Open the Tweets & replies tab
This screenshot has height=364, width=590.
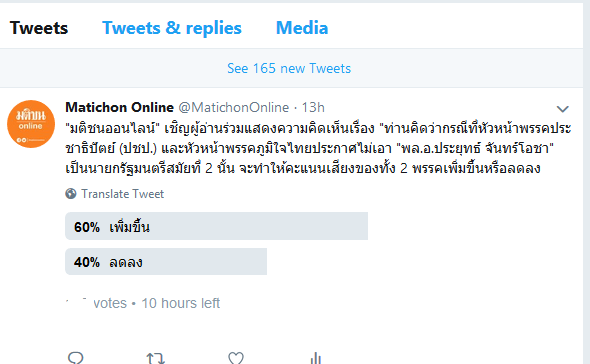point(172,28)
